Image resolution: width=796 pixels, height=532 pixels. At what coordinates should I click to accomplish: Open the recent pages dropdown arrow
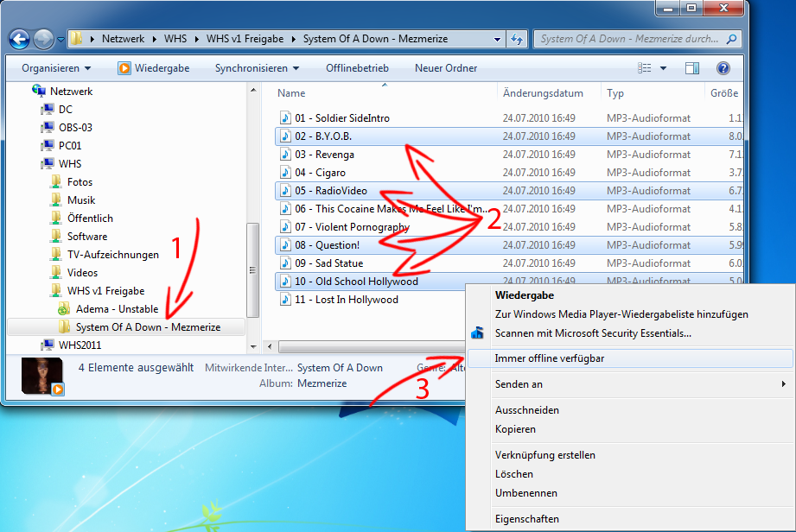coord(60,40)
